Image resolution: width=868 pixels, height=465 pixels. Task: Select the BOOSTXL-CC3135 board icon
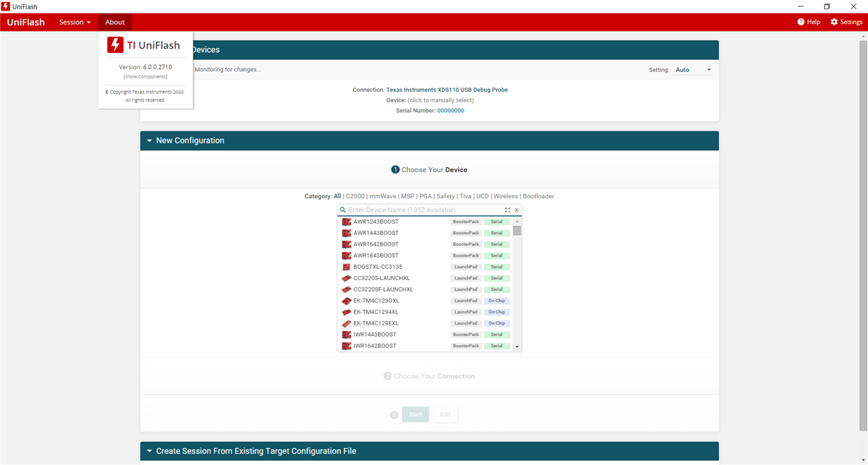[346, 267]
